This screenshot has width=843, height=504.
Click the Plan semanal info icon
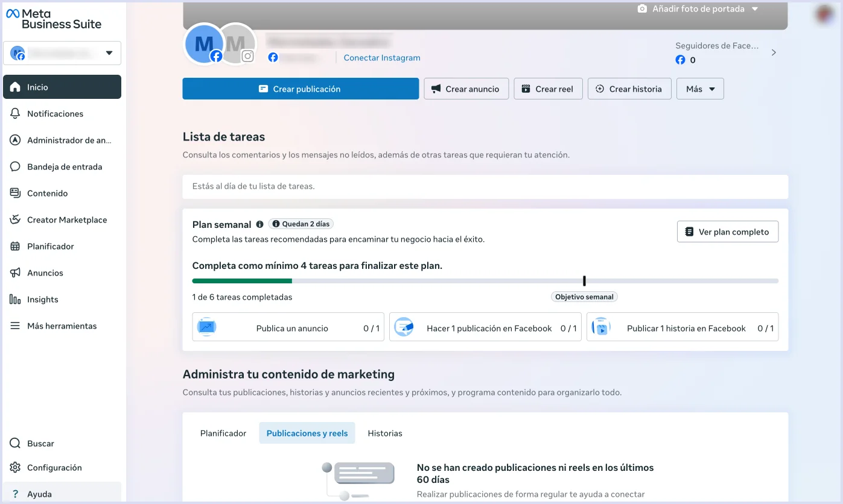259,224
